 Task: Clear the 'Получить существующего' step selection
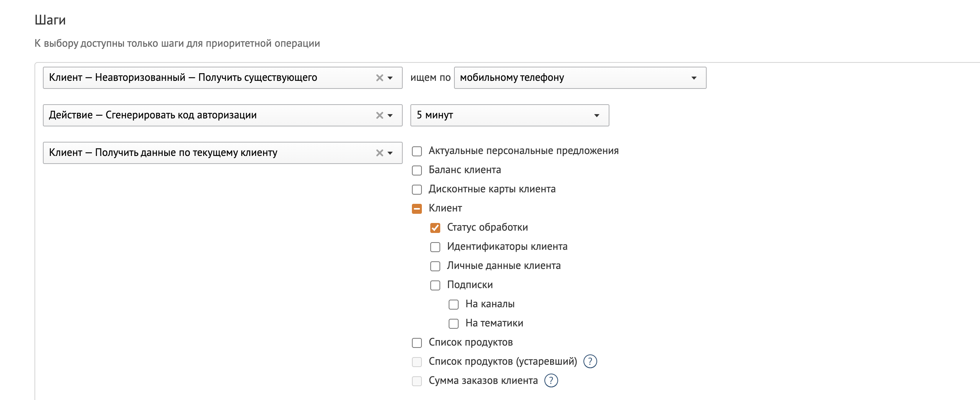click(x=379, y=78)
